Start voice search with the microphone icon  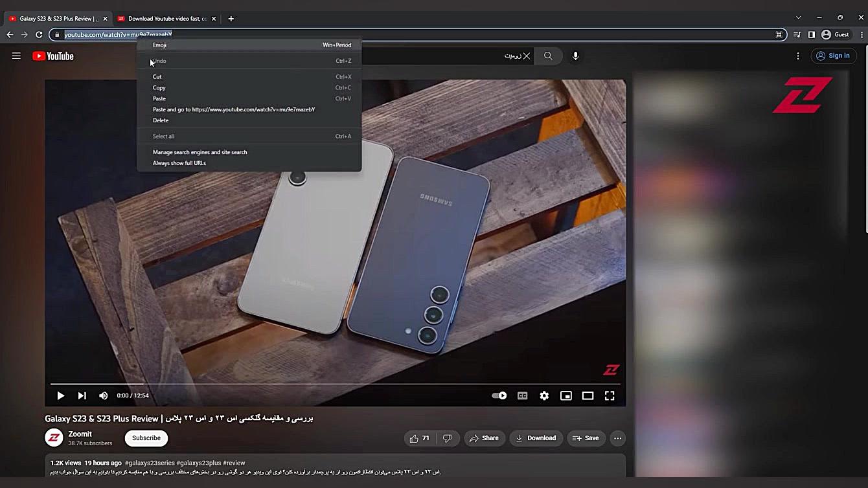(x=575, y=56)
